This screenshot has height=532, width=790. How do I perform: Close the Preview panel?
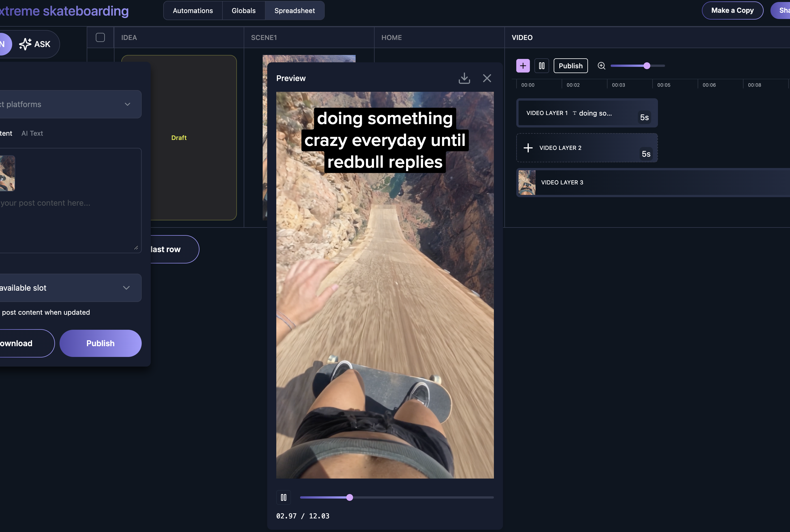[487, 78]
